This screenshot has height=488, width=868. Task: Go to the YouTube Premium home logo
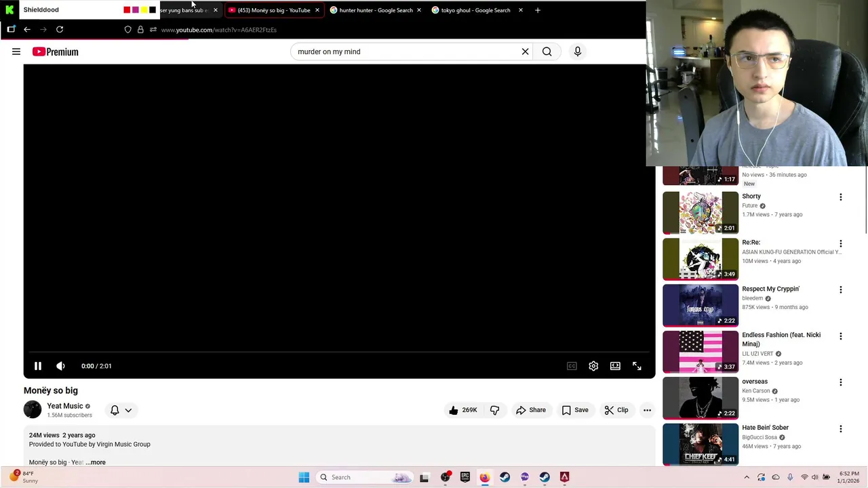[55, 52]
